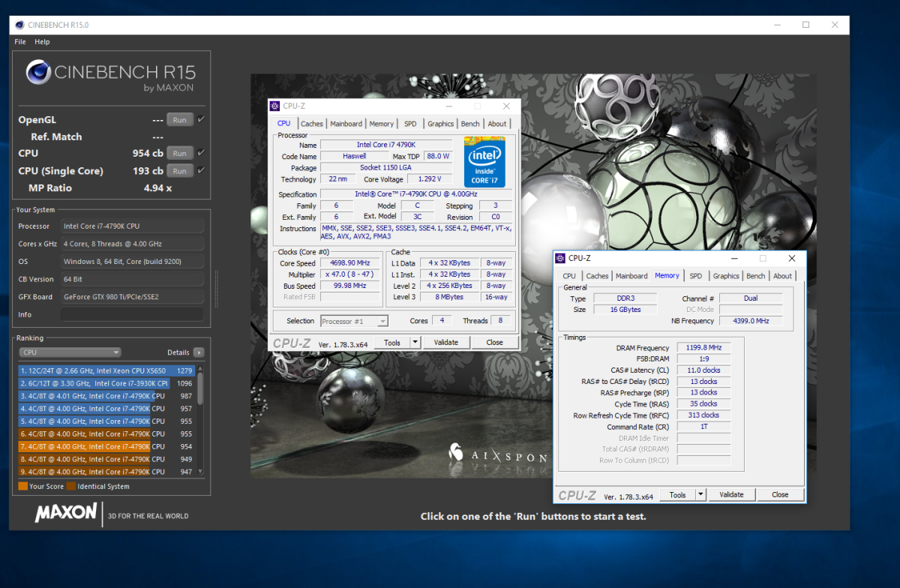This screenshot has width=900, height=588.
Task: Run the OpenGL benchmark
Action: point(179,120)
